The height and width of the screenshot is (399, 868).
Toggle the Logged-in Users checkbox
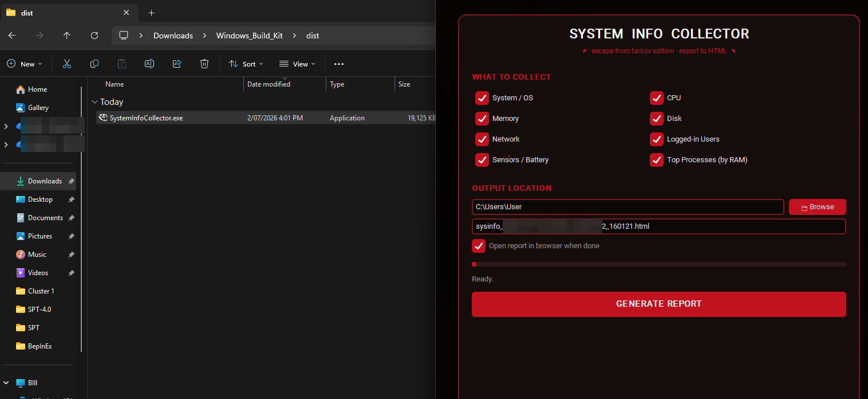point(656,139)
